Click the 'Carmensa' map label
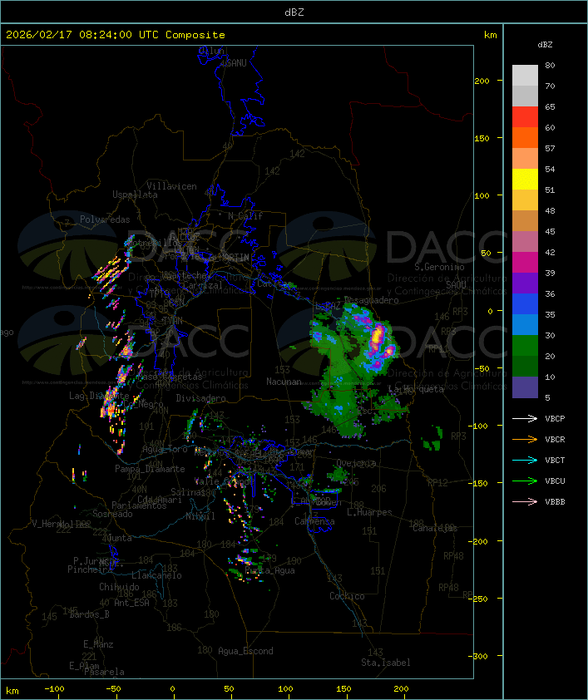The image size is (588, 700). (314, 521)
